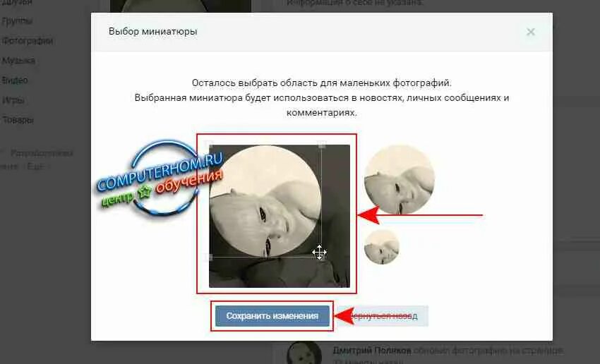Image resolution: width=600 pixels, height=364 pixels.
Task: Open Музыка in the background sidebar
Action: click(18, 61)
